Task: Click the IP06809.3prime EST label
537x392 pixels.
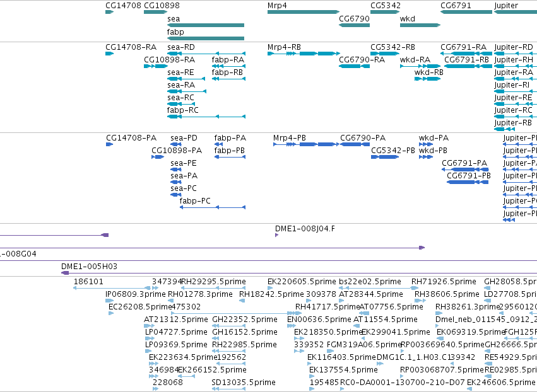Action: (136, 294)
